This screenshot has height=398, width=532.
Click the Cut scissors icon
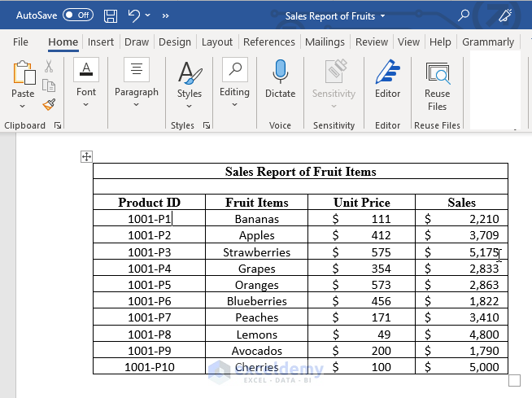tap(49, 66)
